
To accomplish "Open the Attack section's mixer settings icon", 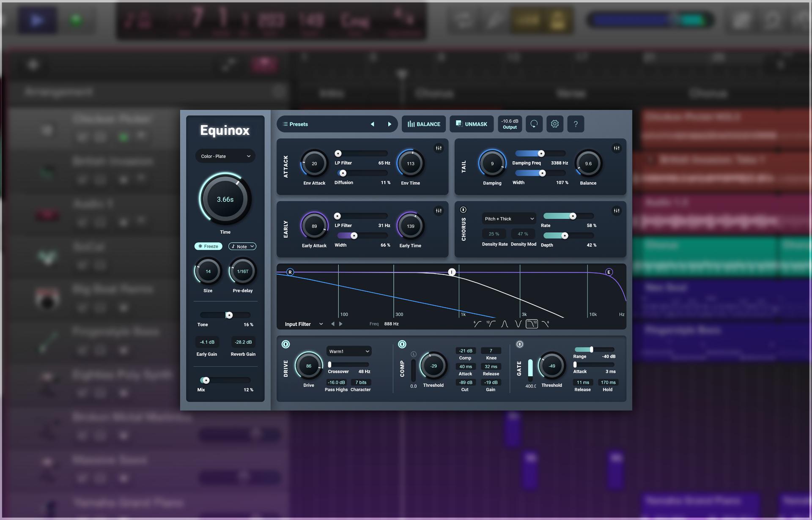I will coord(439,148).
